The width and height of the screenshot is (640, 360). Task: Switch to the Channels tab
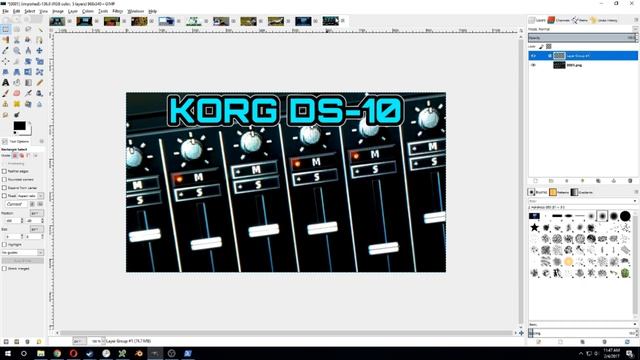559,20
